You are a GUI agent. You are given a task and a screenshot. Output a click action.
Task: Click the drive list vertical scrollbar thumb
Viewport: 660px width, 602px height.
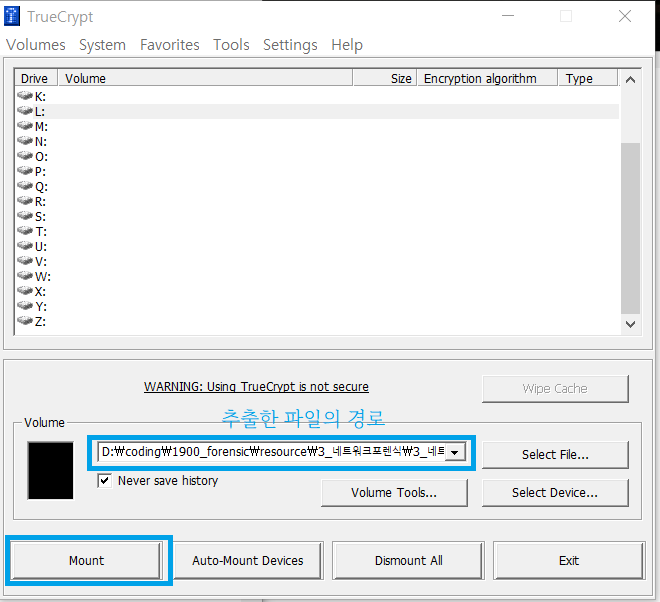coord(630,228)
